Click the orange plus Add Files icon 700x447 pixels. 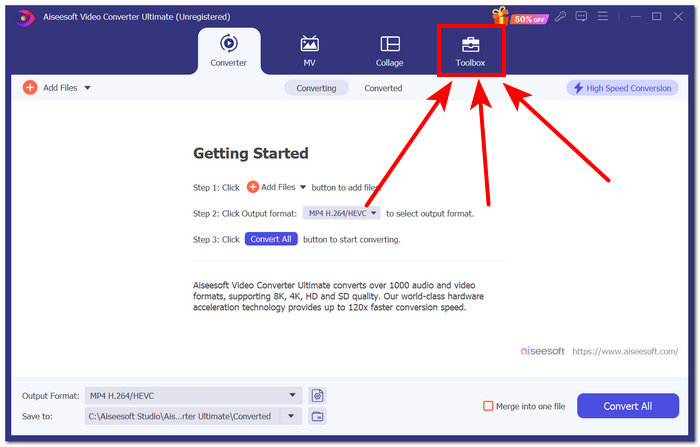[x=30, y=88]
